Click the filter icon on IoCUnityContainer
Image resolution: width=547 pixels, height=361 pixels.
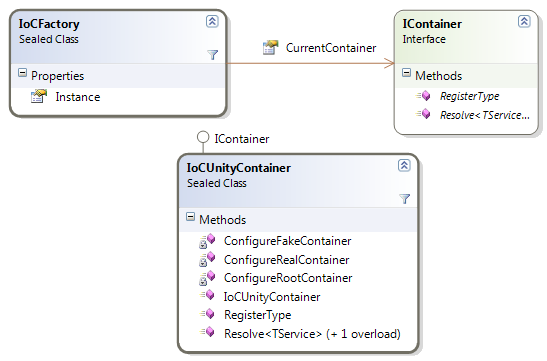(404, 199)
